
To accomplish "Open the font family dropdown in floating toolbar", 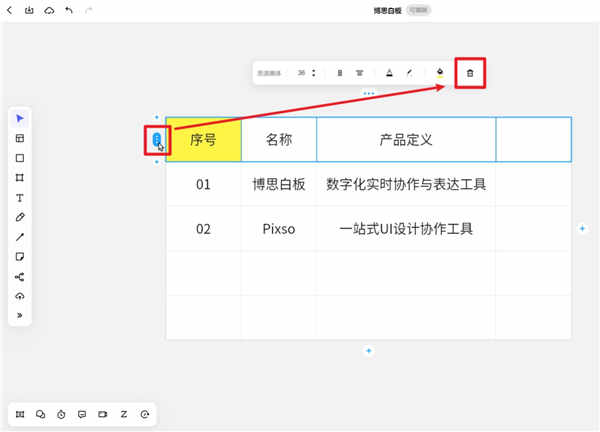I will tap(269, 73).
